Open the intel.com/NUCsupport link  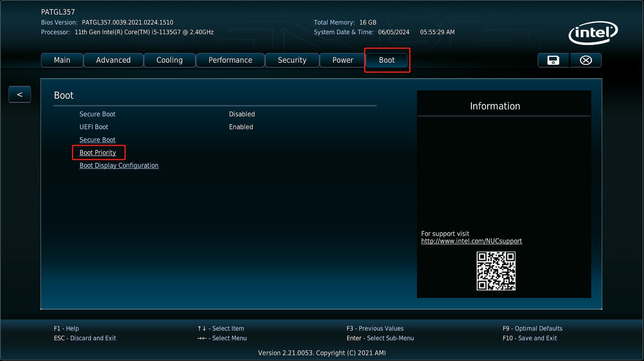pos(471,241)
